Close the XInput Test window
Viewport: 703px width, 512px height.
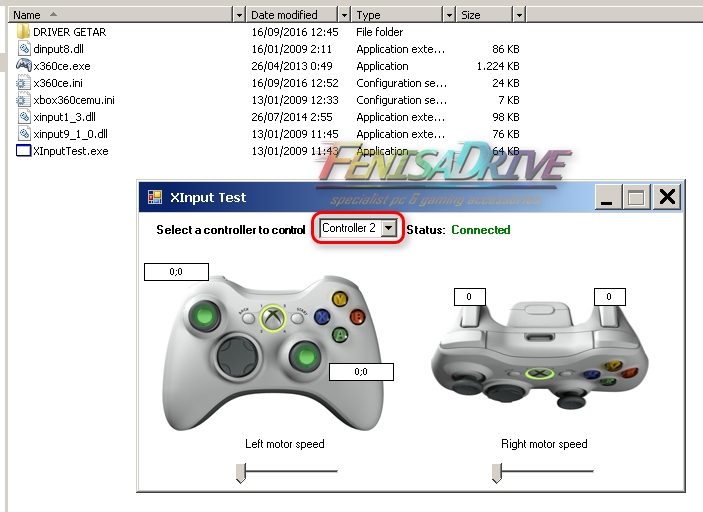click(667, 197)
